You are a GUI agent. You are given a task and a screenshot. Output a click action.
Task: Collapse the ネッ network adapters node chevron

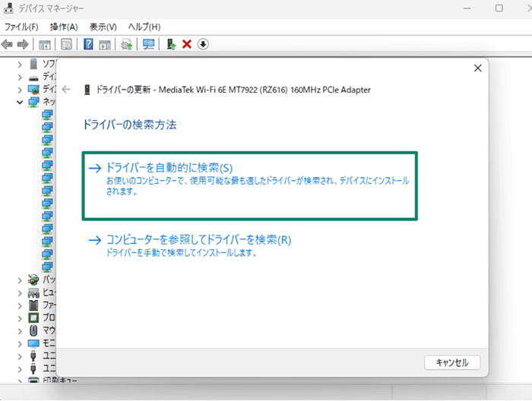tap(20, 102)
